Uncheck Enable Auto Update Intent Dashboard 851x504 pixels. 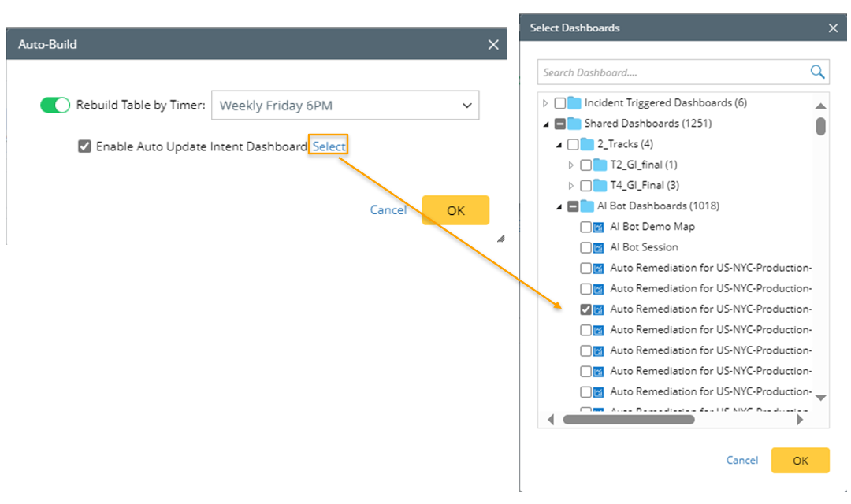tap(85, 146)
